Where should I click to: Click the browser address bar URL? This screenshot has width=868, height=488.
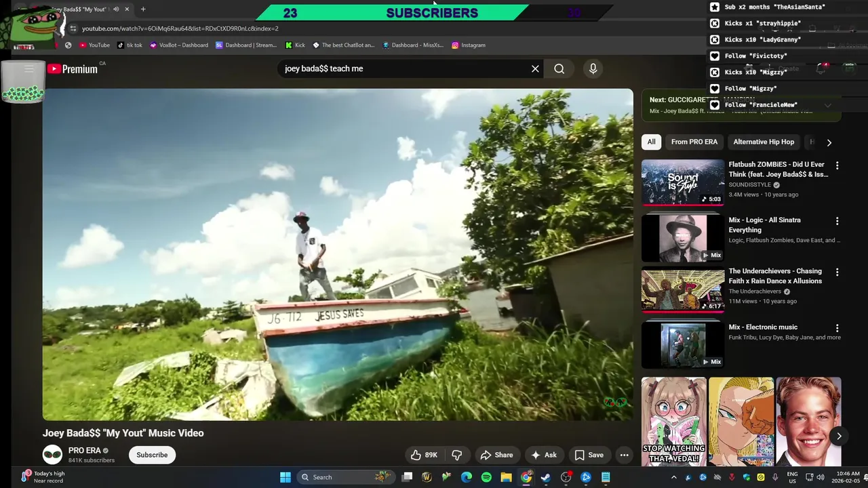(180, 28)
